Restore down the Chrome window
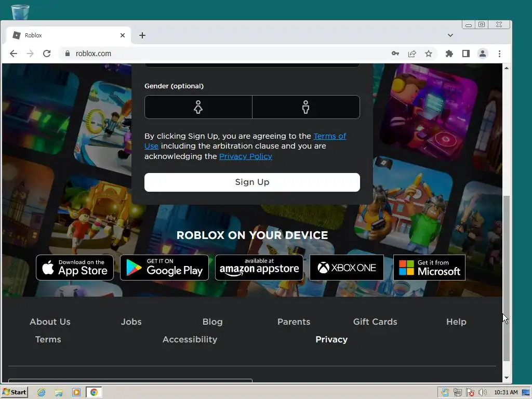 click(482, 25)
